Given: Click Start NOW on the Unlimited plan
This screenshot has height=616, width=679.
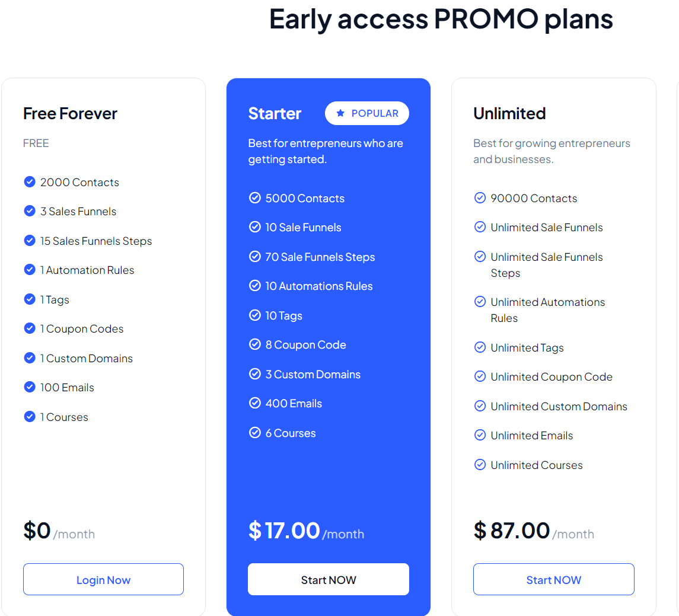Looking at the screenshot, I should click(553, 579).
